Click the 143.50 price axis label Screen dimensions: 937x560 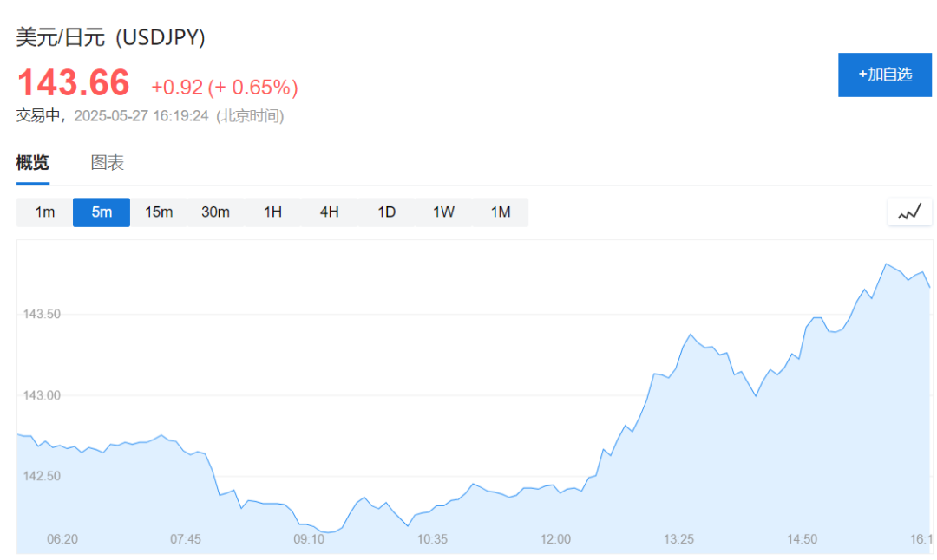tap(42, 314)
